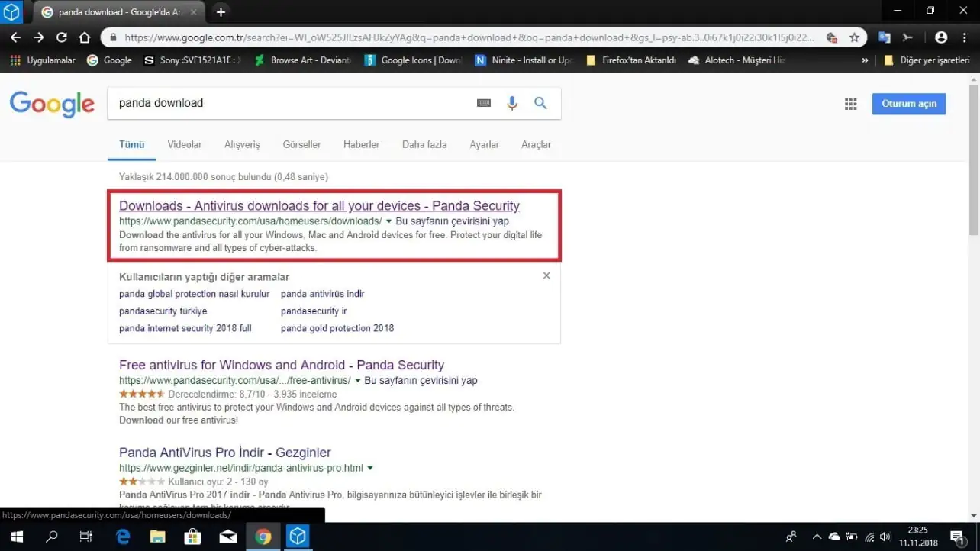This screenshot has width=980, height=551.
Task: Open the Windows Store icon on taskbar
Action: click(x=192, y=536)
